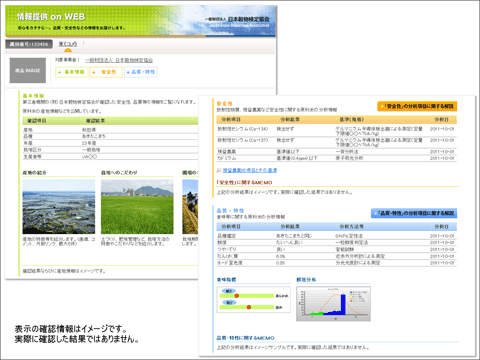Click the カドミウム row label
Viewport: 480px width, 360px height.
click(x=227, y=158)
